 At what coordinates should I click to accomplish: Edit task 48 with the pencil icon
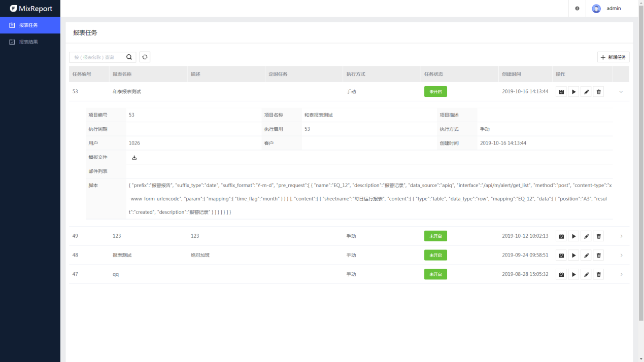click(586, 255)
